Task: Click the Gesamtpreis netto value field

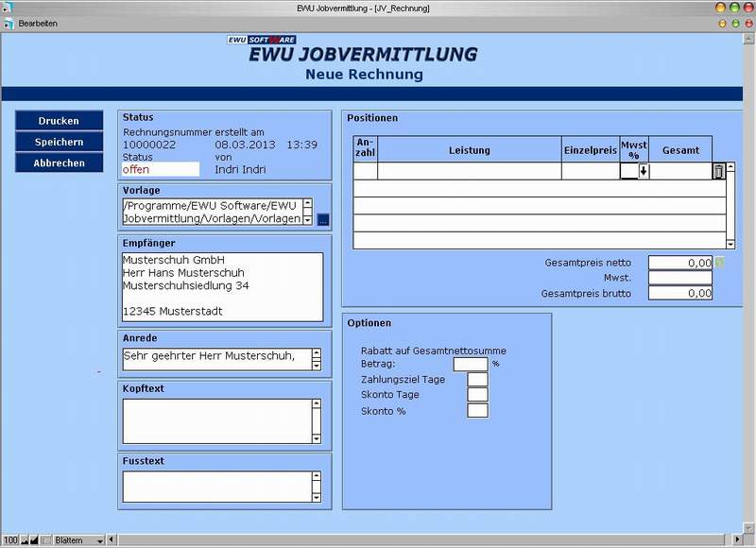Action: tap(680, 263)
